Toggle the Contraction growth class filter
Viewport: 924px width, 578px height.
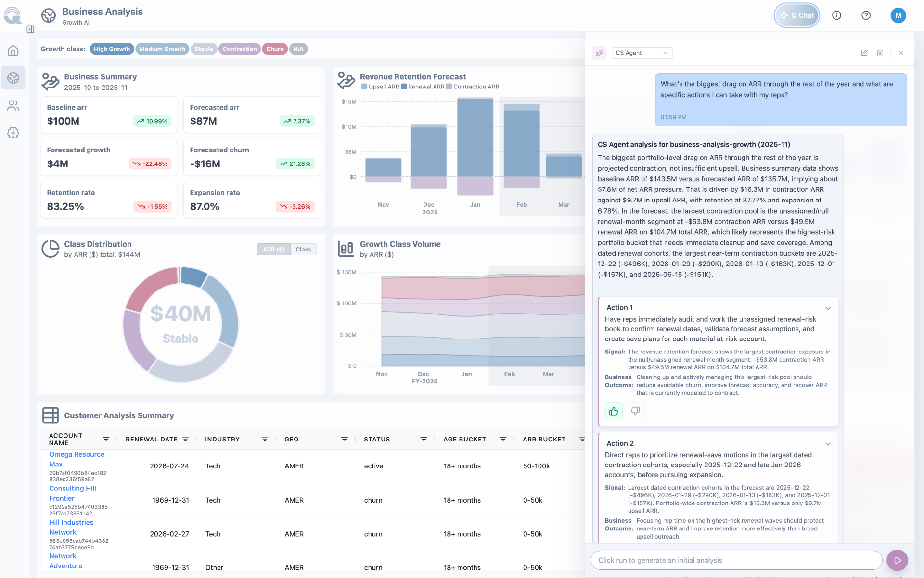(x=239, y=49)
